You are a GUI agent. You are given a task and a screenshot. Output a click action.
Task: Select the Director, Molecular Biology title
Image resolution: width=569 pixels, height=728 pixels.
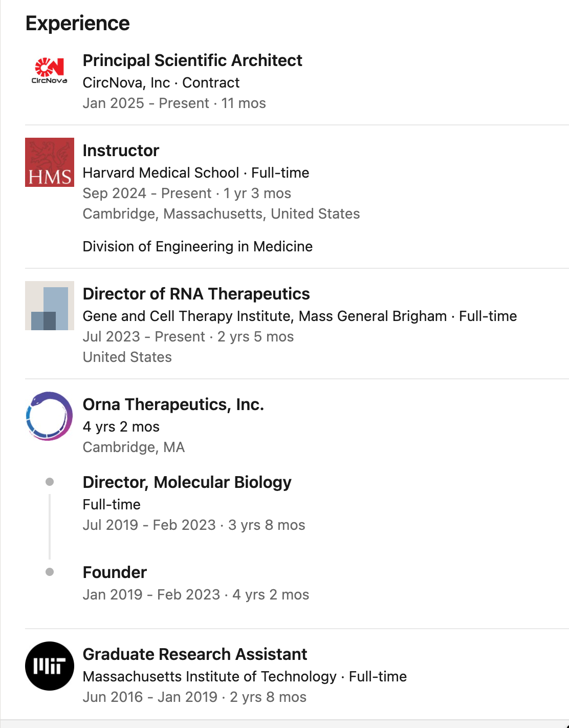(187, 482)
